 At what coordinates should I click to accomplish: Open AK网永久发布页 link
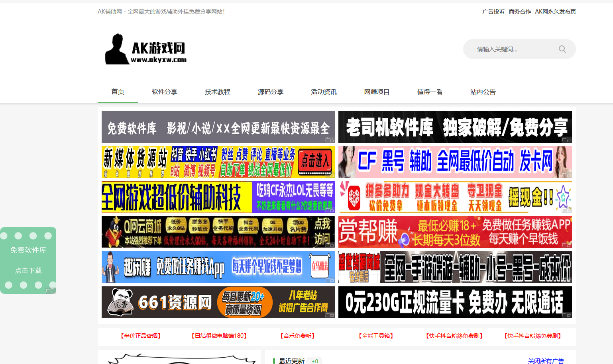pos(555,12)
